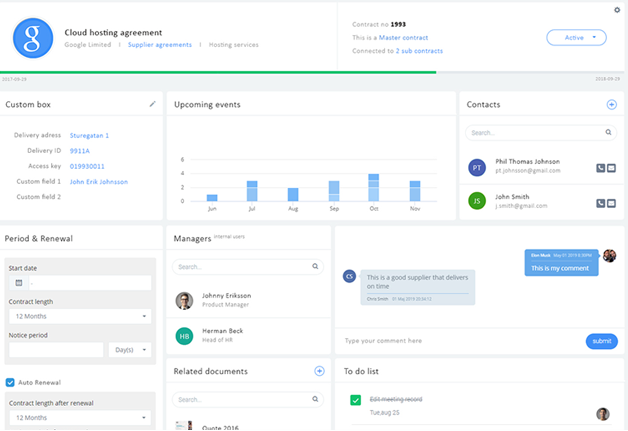
Task: Add related document plus icon
Action: [319, 371]
